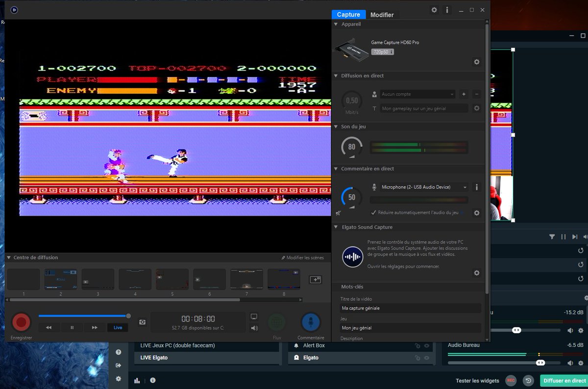This screenshot has height=389, width=588.
Task: Toggle the Flux streaming button
Action: click(277, 322)
